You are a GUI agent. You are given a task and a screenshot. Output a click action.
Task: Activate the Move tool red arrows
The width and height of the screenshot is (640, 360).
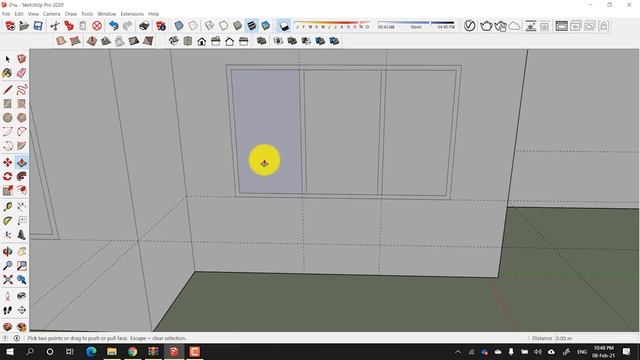[7, 162]
